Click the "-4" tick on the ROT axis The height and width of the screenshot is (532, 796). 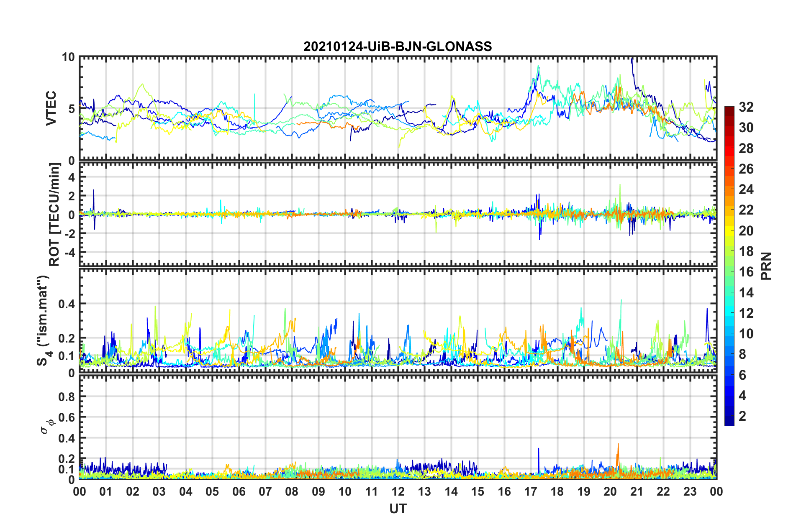click(x=69, y=252)
